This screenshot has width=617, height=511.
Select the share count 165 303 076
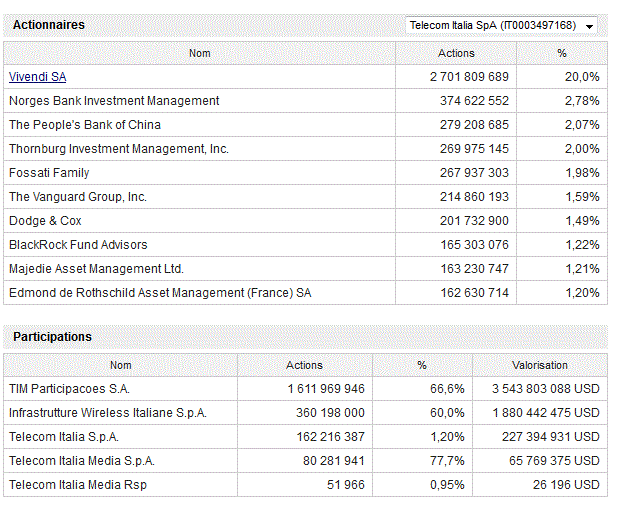(x=475, y=245)
